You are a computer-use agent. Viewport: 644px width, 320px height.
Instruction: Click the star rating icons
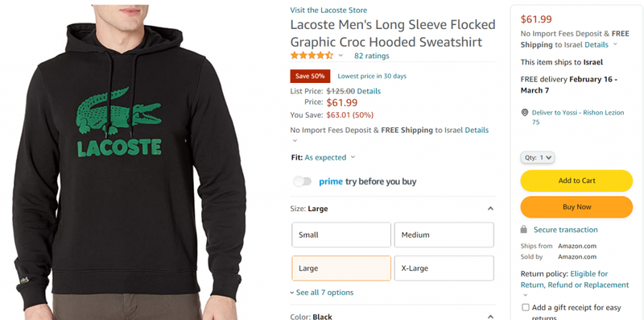click(x=312, y=56)
